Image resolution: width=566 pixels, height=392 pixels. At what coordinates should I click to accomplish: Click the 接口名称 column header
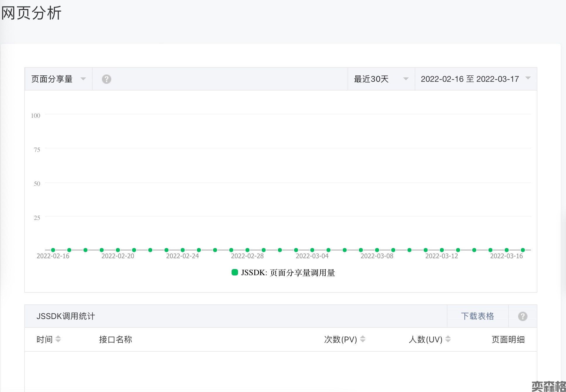click(x=115, y=339)
